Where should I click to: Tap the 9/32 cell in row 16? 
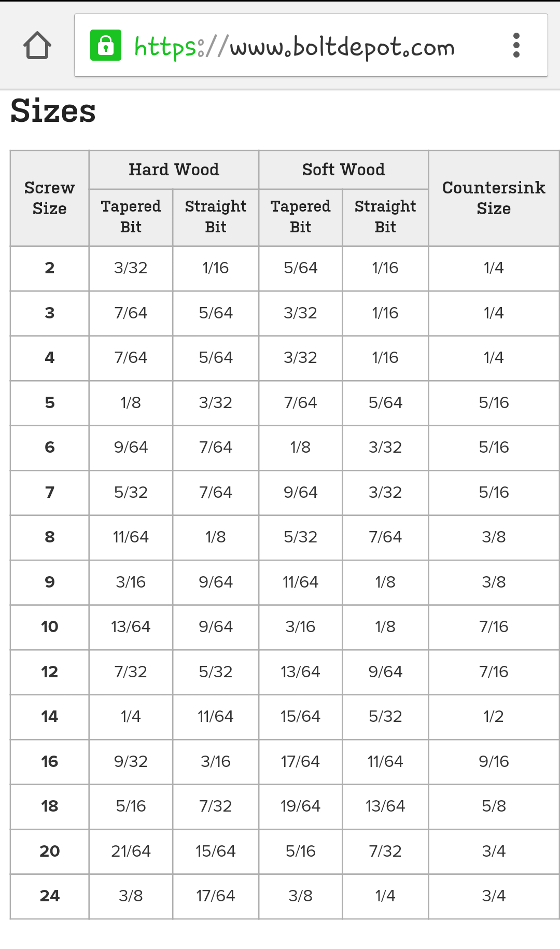131,762
